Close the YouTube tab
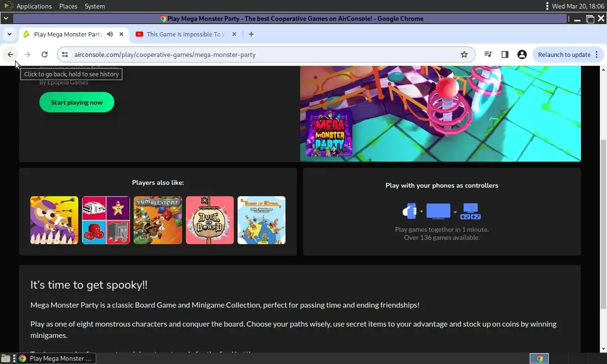The image size is (607, 364). pos(234,34)
